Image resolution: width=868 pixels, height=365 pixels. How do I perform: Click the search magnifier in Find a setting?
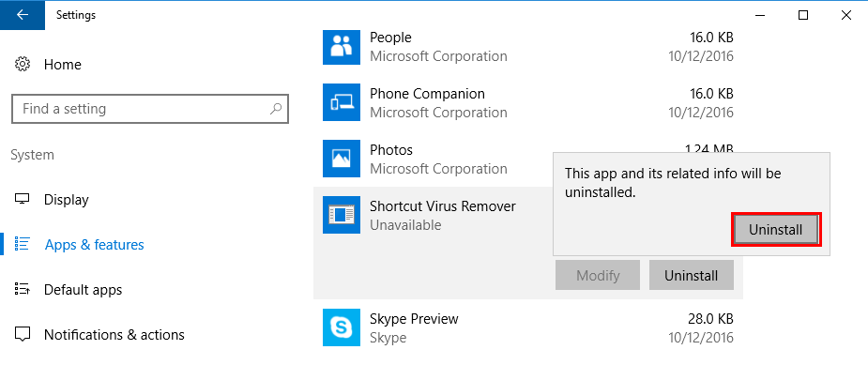point(276,109)
